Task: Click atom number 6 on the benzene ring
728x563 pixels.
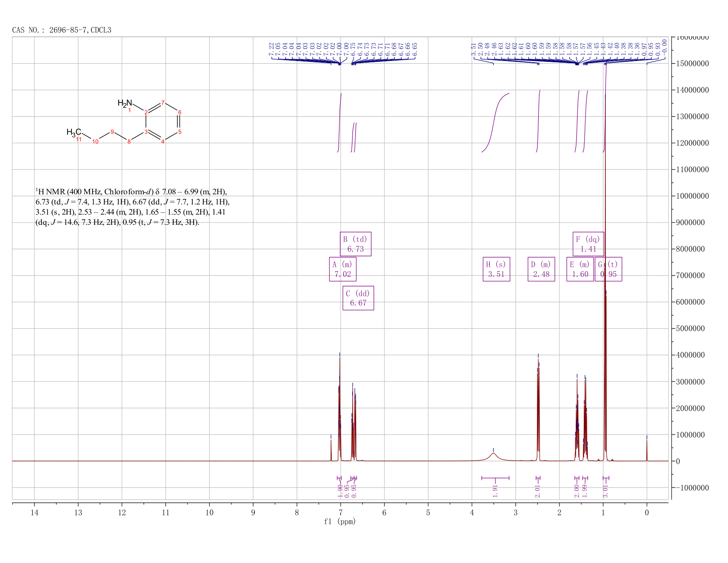Action: click(x=180, y=112)
